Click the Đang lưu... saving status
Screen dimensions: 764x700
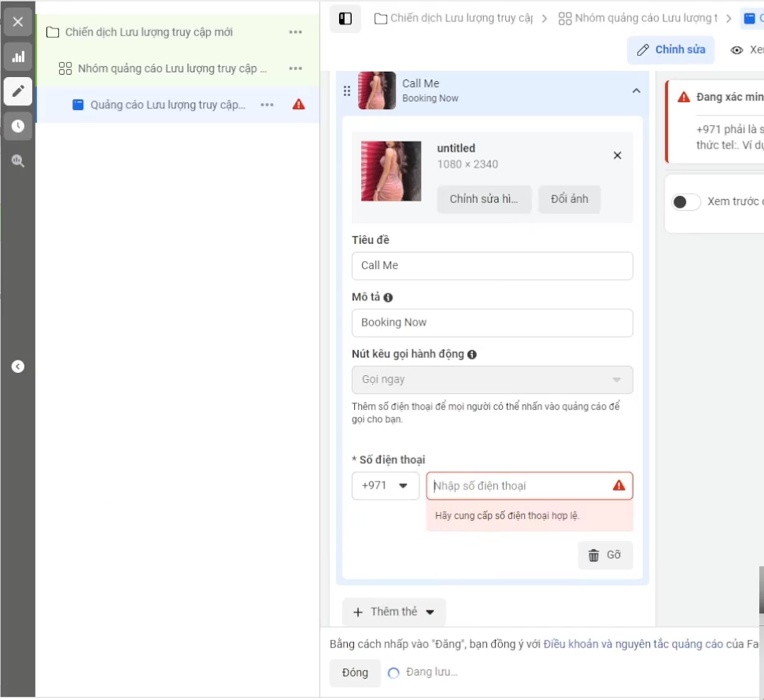click(x=431, y=672)
